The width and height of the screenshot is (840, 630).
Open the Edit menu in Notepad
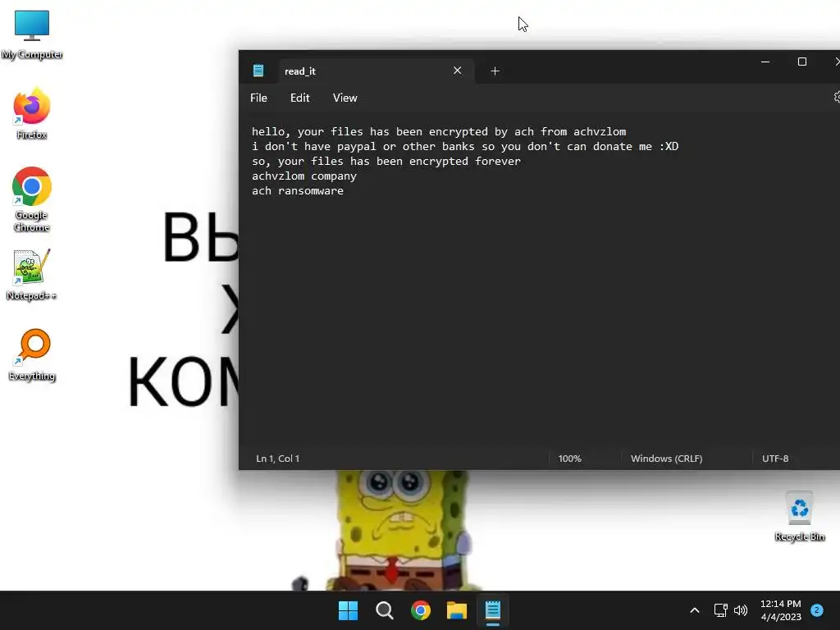coord(300,98)
